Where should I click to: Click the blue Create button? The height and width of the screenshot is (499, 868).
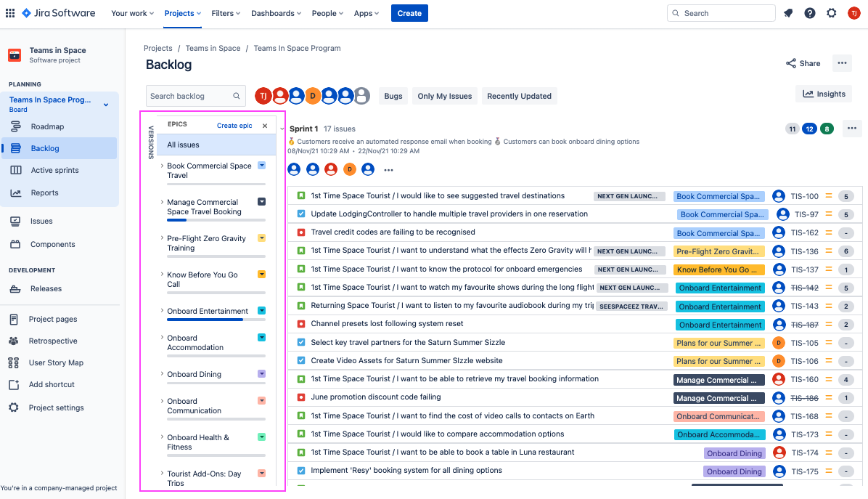click(x=409, y=13)
